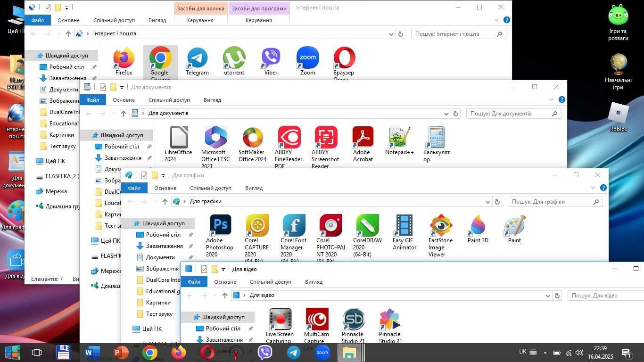Open Браузер Opera shortcut in folder window
The width and height of the screenshot is (644, 362).
pyautogui.click(x=344, y=64)
